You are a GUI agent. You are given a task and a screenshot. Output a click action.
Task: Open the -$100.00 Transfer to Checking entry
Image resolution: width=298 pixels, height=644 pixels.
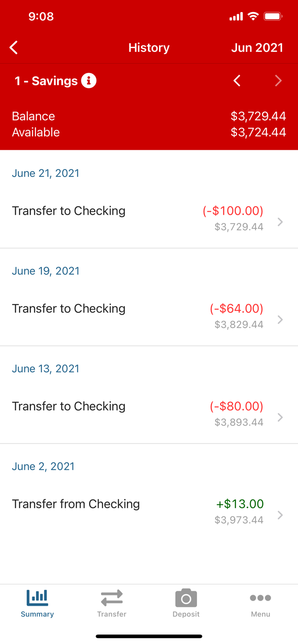pyautogui.click(x=149, y=219)
